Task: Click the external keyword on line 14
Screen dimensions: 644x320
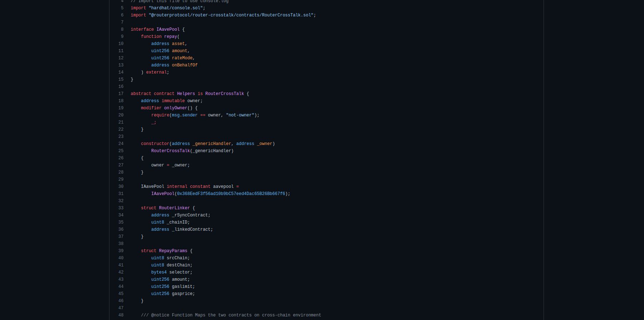Action: (156, 72)
